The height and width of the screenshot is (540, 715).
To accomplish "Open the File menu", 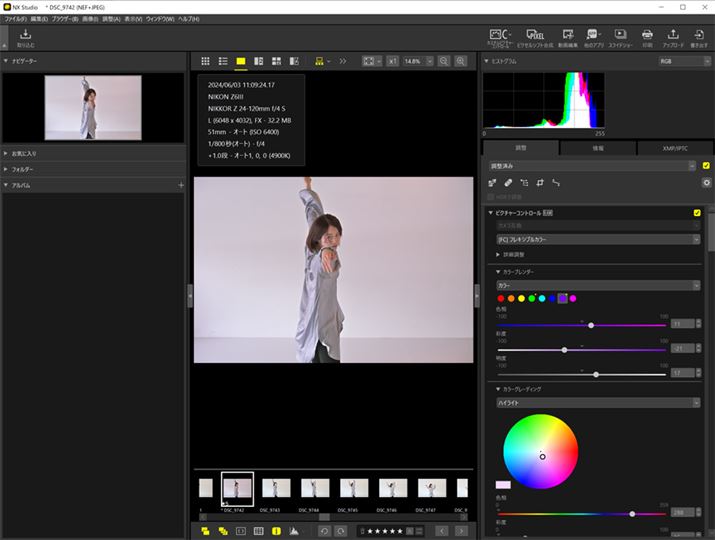I will tap(15, 19).
